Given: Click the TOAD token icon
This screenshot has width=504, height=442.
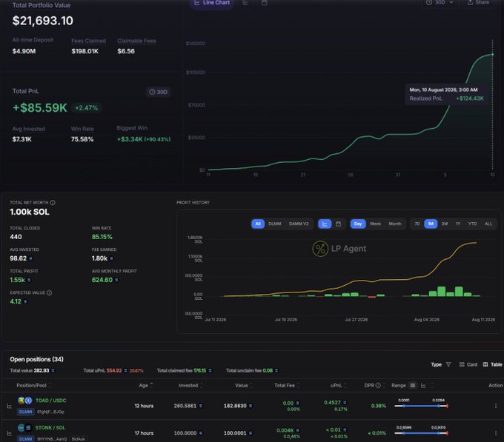Looking at the screenshot, I should [21, 401].
